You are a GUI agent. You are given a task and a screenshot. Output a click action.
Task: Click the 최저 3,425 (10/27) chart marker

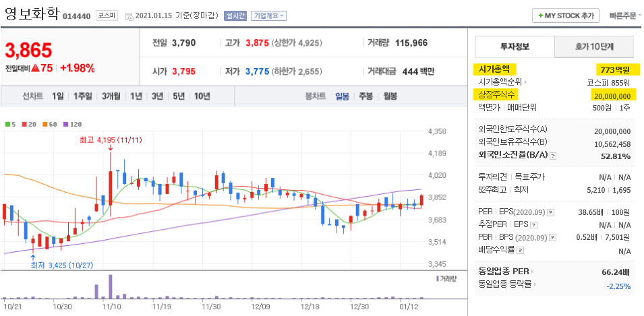click(x=62, y=265)
